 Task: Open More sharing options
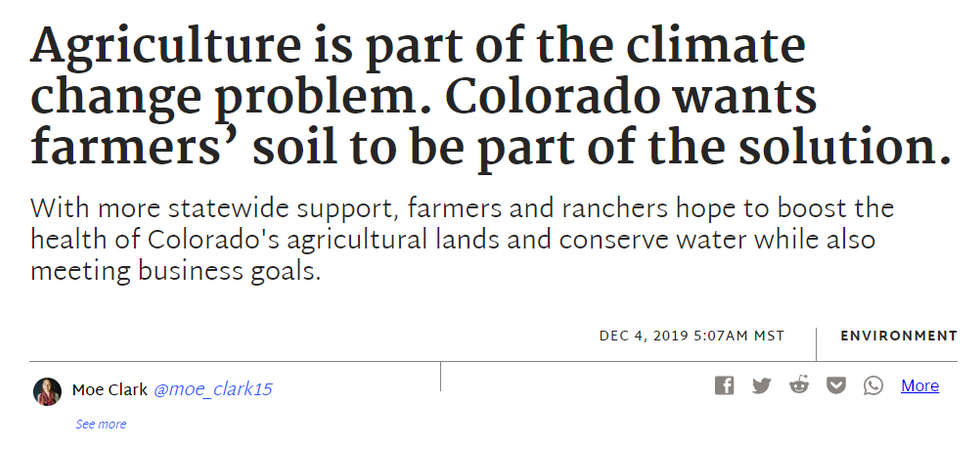[919, 386]
